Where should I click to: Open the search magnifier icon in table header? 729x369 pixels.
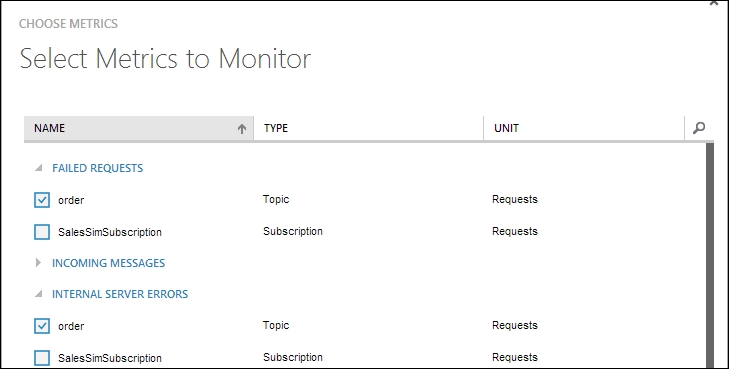coord(698,128)
